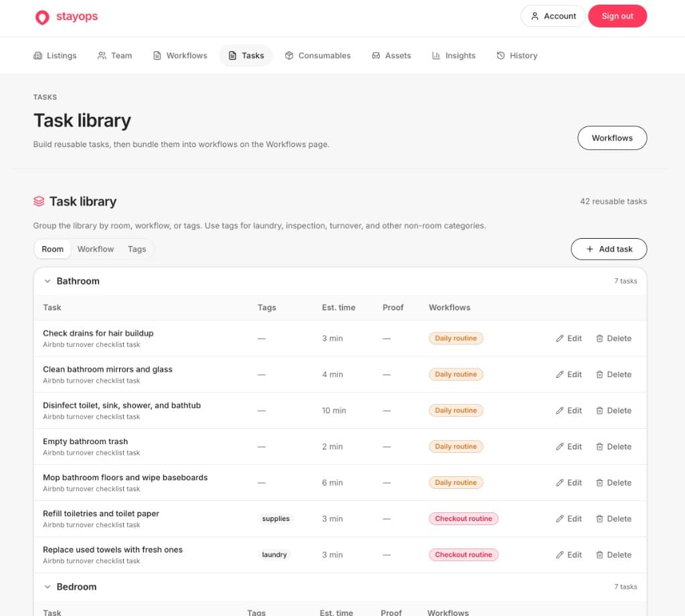Group the library by Workflow

click(x=96, y=249)
